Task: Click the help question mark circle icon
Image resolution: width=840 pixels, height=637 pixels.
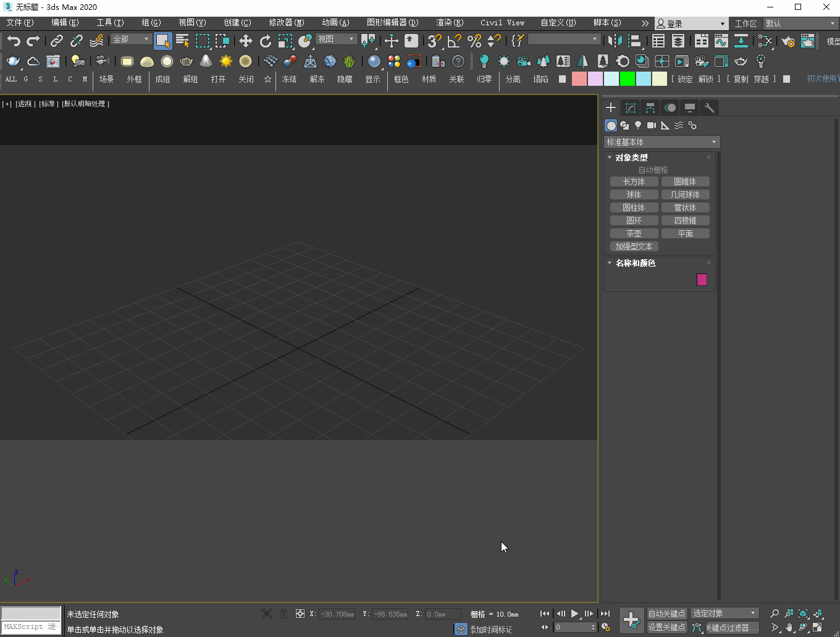Action: (x=458, y=61)
